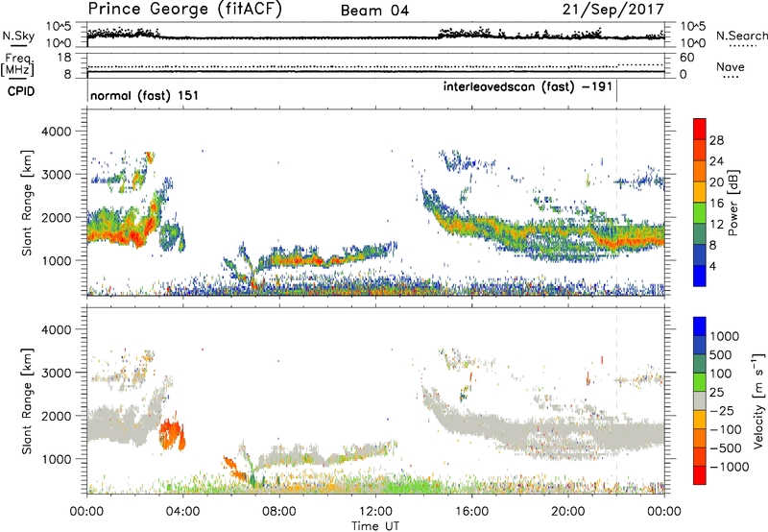768x532 pixels.
Task: Click 'Slant Range [km]' label of velocity panel
Action: click(27, 401)
